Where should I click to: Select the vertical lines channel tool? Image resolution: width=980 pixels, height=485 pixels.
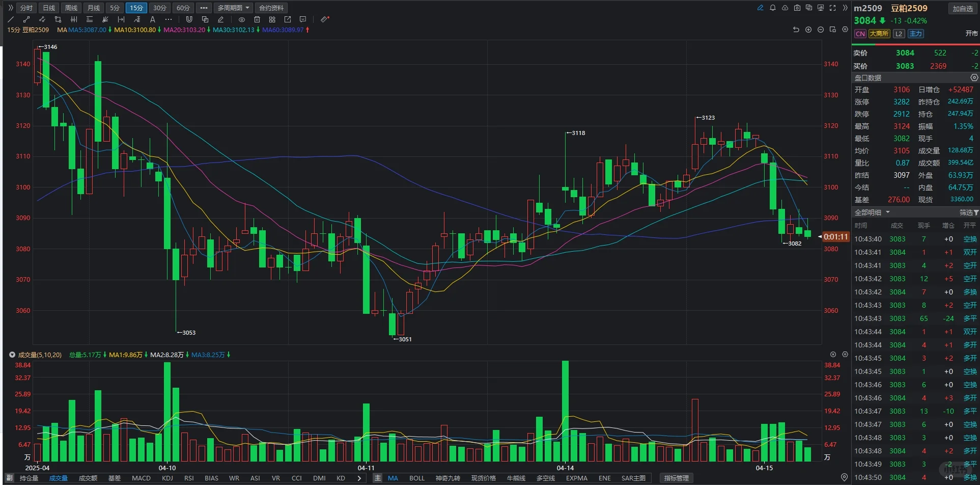(x=74, y=19)
